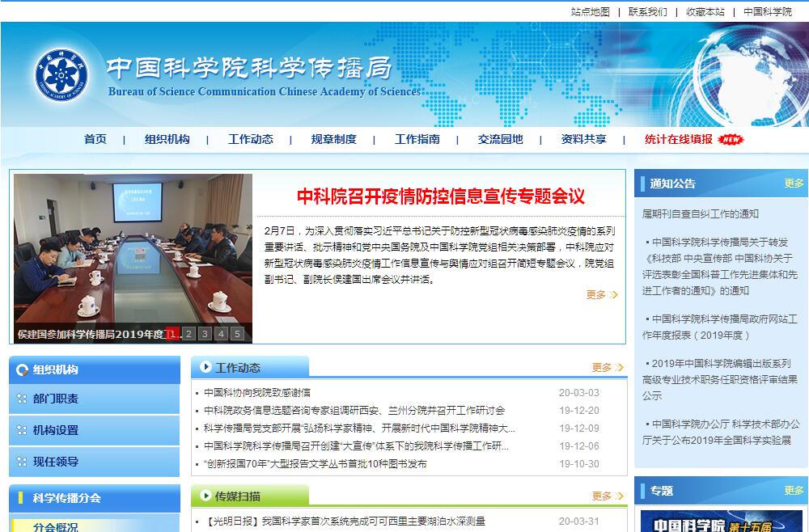Open news “创新报国70年”大型报告文学丛书首批10种图书发布
The width and height of the screenshot is (809, 532).
tap(316, 464)
